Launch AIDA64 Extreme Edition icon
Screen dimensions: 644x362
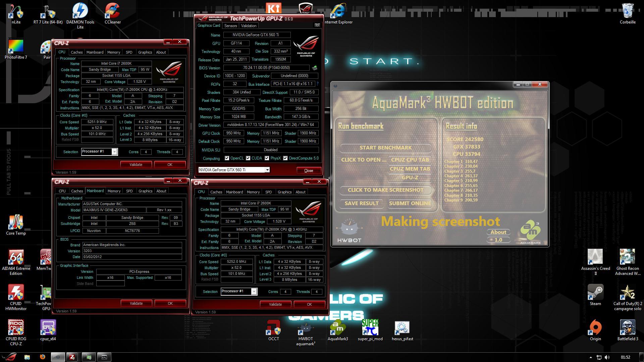tap(16, 262)
